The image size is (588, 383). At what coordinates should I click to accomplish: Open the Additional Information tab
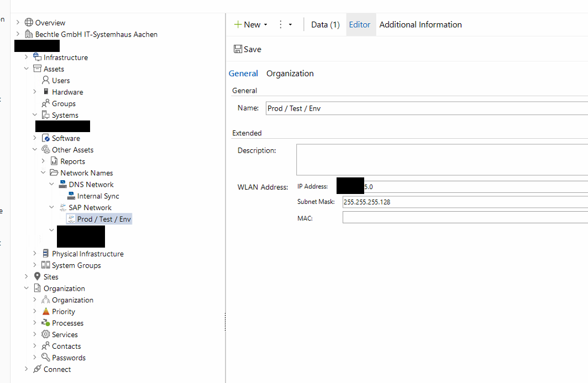[420, 24]
